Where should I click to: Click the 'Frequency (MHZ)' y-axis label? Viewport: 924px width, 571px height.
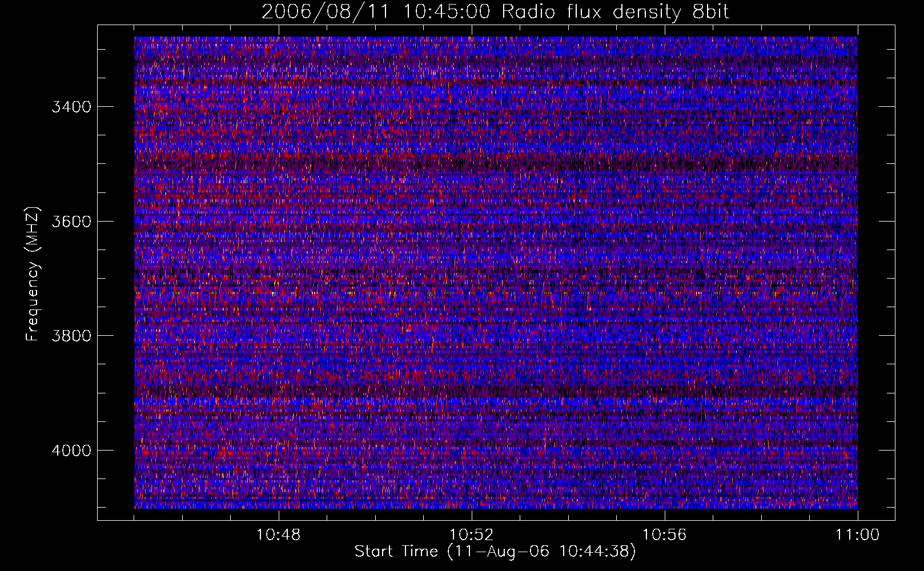coord(33,274)
